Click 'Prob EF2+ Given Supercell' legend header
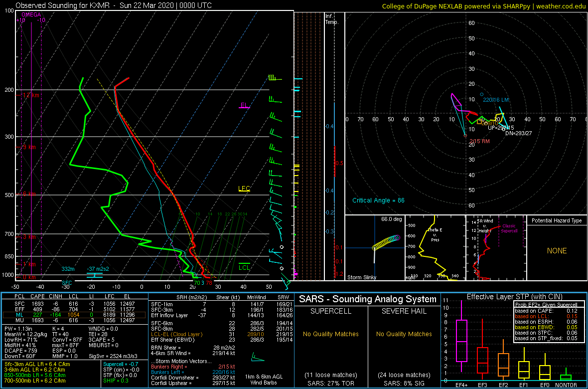The width and height of the screenshot is (588, 389). [546, 305]
